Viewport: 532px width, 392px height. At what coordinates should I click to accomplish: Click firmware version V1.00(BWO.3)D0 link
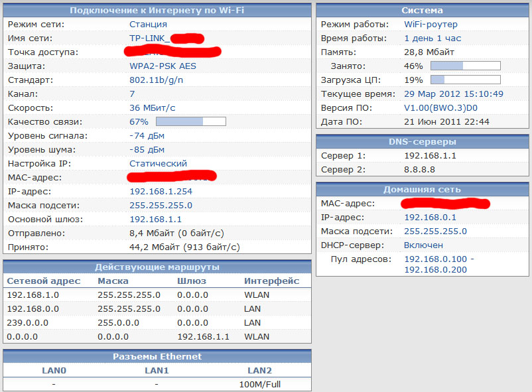click(x=440, y=108)
